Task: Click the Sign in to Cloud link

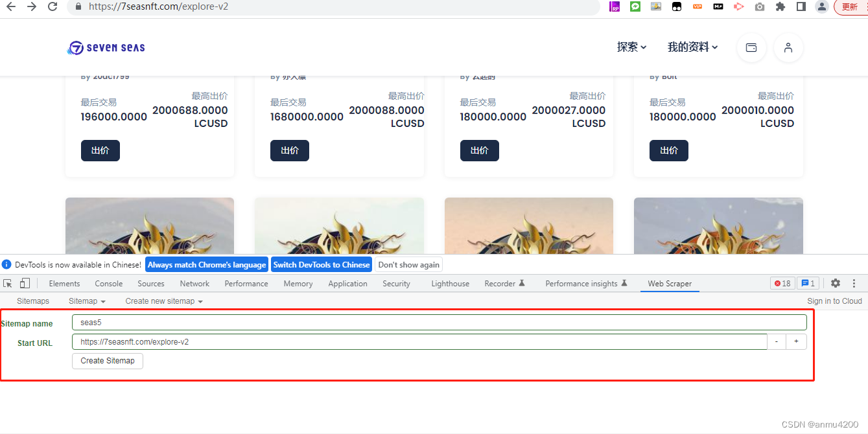Action: click(834, 301)
